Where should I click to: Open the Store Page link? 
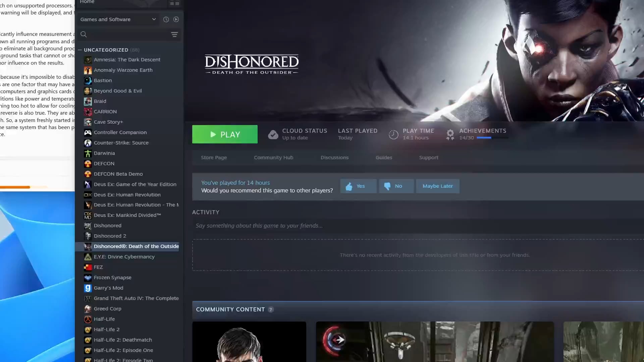tap(214, 158)
